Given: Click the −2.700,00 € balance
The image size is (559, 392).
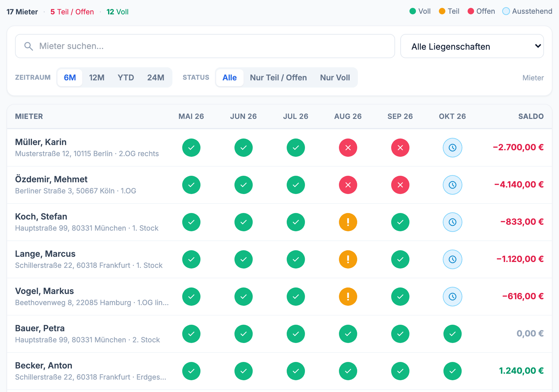Looking at the screenshot, I should point(518,147).
